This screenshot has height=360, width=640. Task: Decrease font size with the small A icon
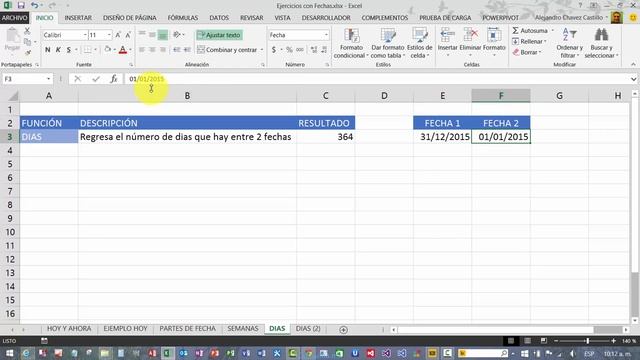[128, 35]
